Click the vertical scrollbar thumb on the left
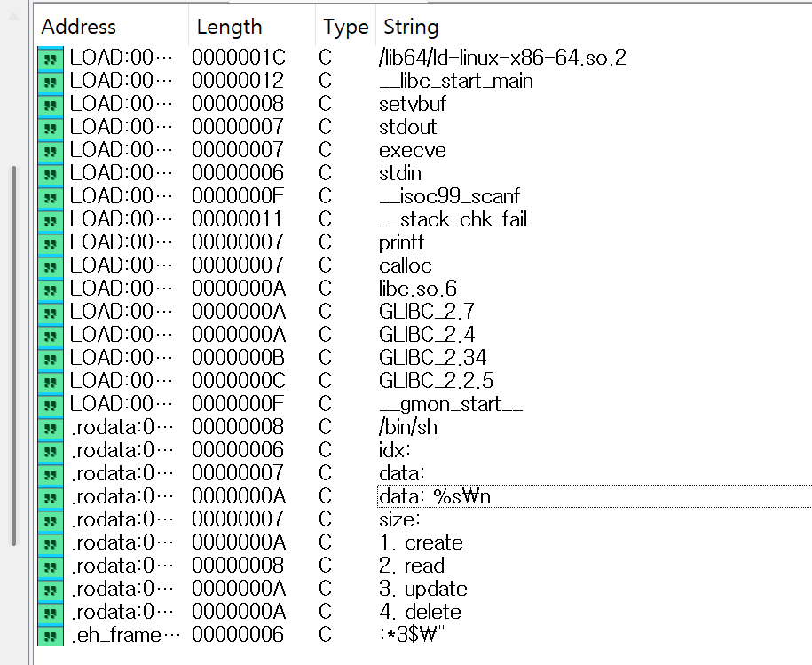812x665 pixels. 14,355
